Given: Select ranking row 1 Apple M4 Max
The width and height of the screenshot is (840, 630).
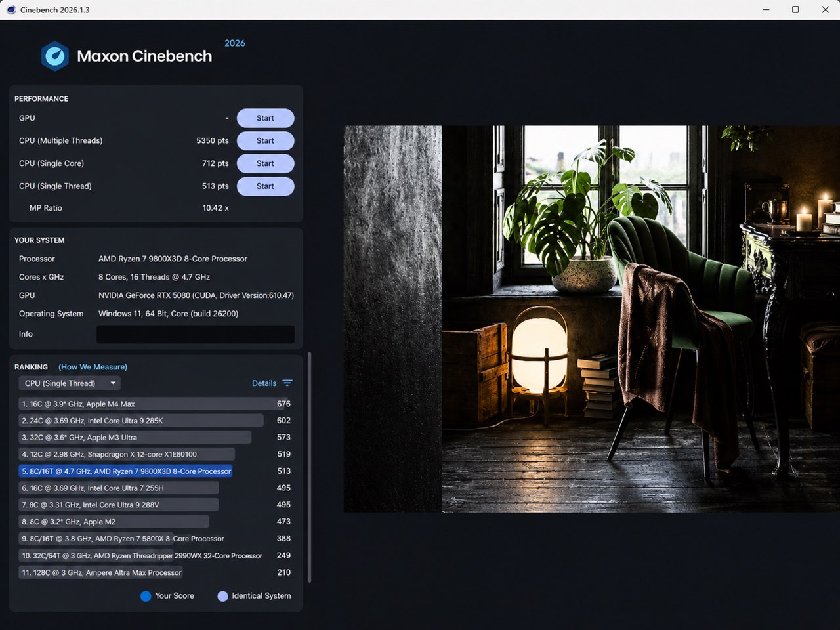Looking at the screenshot, I should click(155, 404).
